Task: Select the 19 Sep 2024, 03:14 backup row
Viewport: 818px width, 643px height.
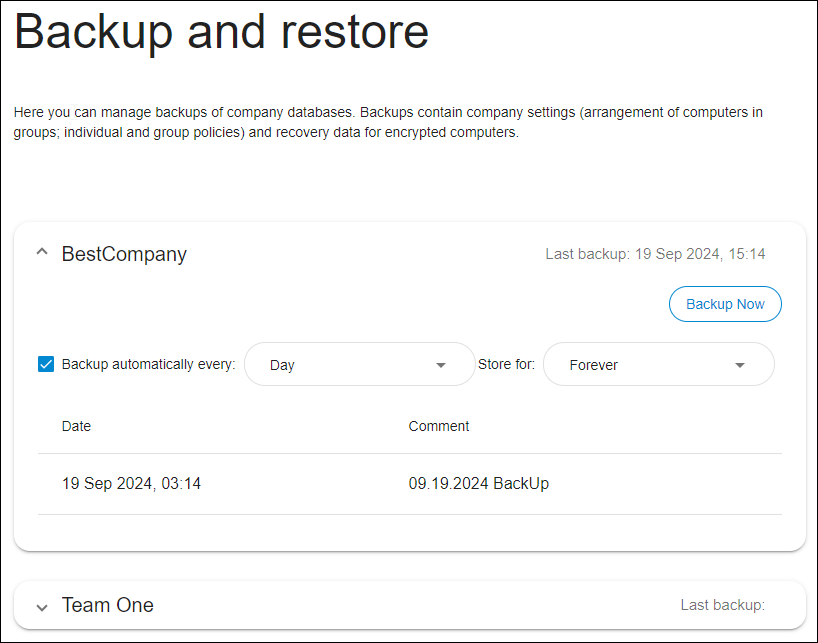Action: pyautogui.click(x=410, y=484)
